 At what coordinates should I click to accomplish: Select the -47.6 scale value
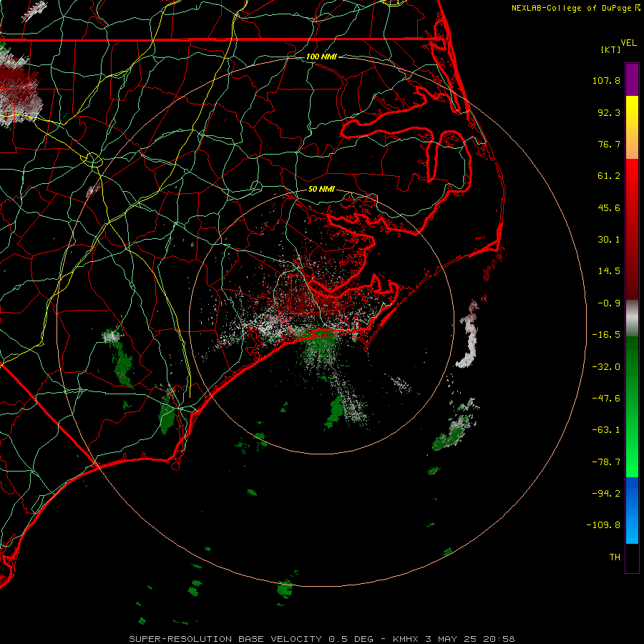click(x=606, y=399)
